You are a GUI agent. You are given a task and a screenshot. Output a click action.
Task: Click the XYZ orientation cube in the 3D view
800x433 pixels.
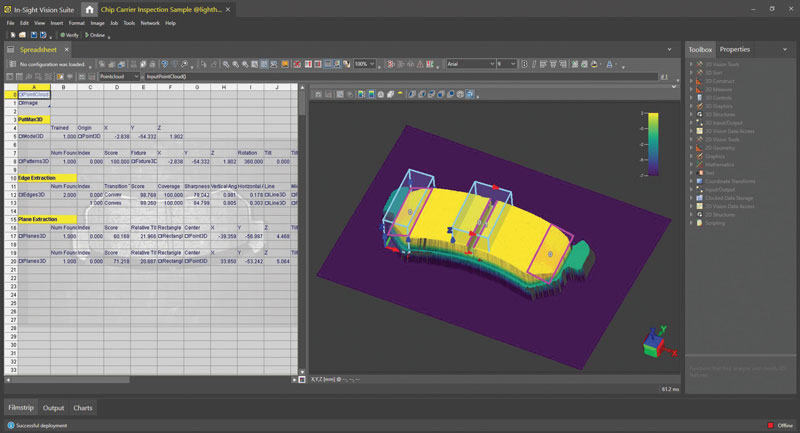click(x=655, y=344)
